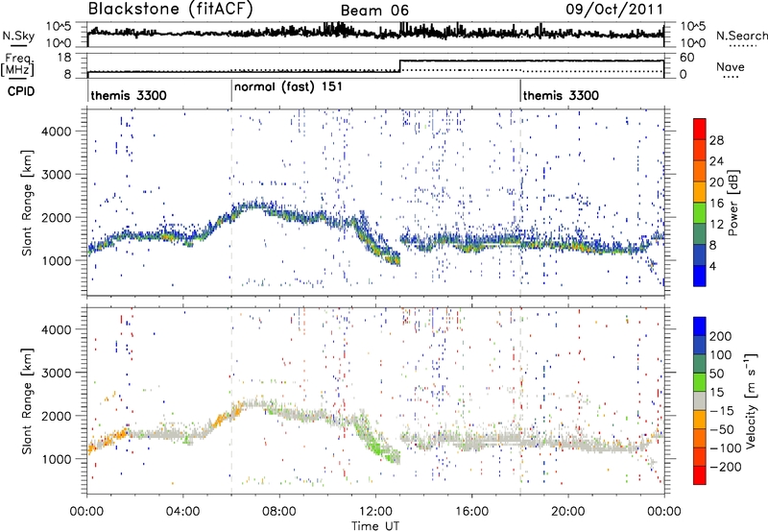Click the '28' tick on the power colorbar
The image size is (768, 532).
(716, 140)
